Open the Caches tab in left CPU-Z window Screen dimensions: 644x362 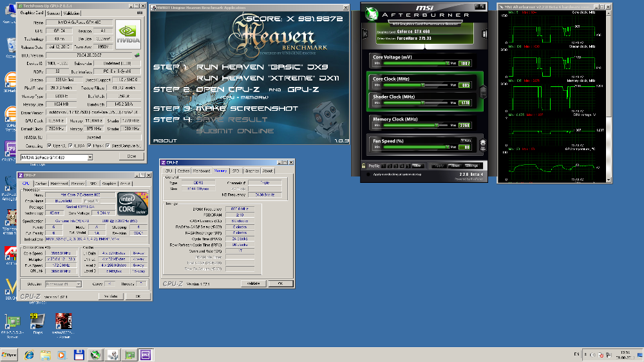pyautogui.click(x=41, y=184)
